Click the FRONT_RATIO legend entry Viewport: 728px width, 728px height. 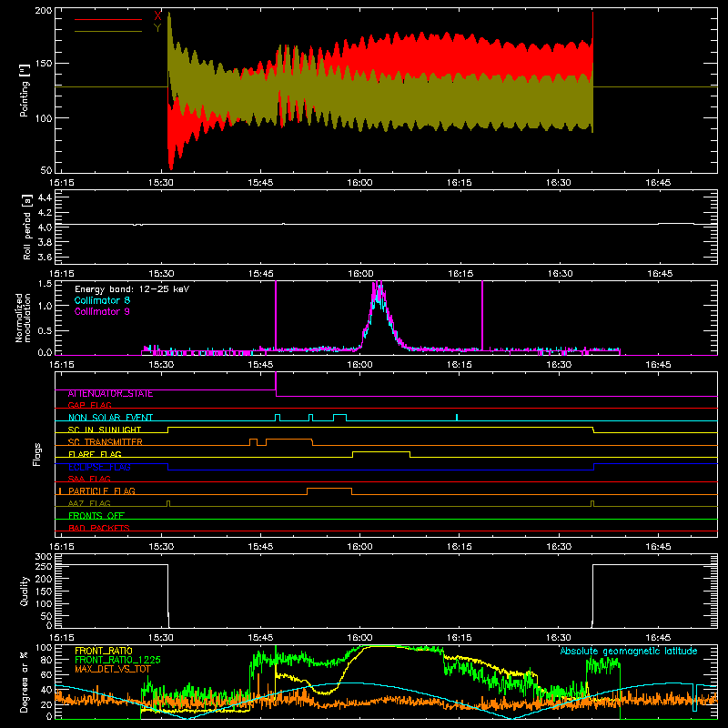coord(104,651)
